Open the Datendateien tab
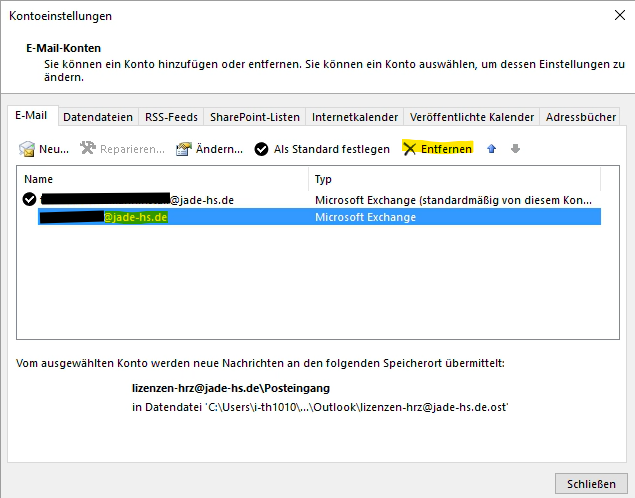Image resolution: width=635 pixels, height=498 pixels. 98,117
